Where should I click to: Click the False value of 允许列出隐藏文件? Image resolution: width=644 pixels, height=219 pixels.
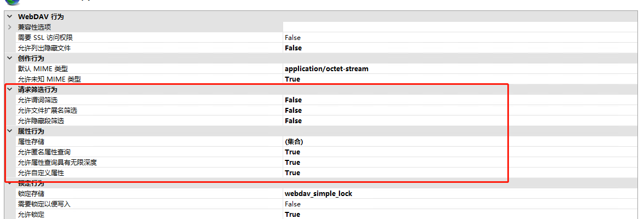pos(293,48)
